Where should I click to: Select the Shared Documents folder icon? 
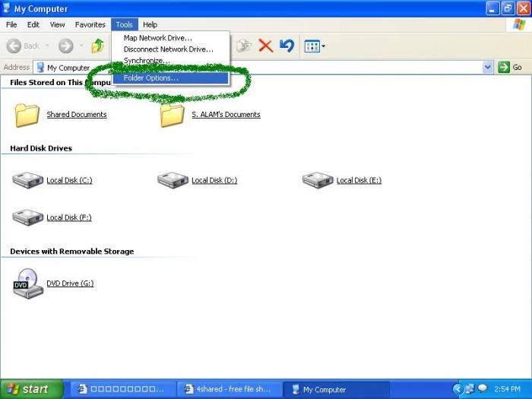27,116
